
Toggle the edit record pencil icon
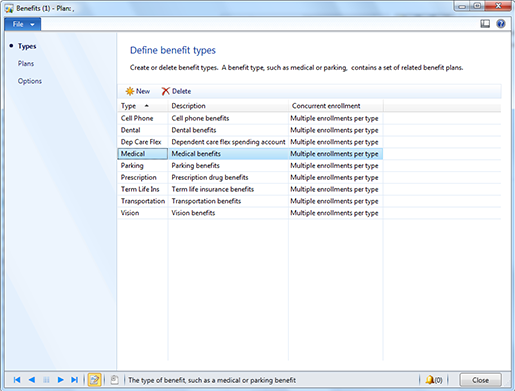click(94, 380)
